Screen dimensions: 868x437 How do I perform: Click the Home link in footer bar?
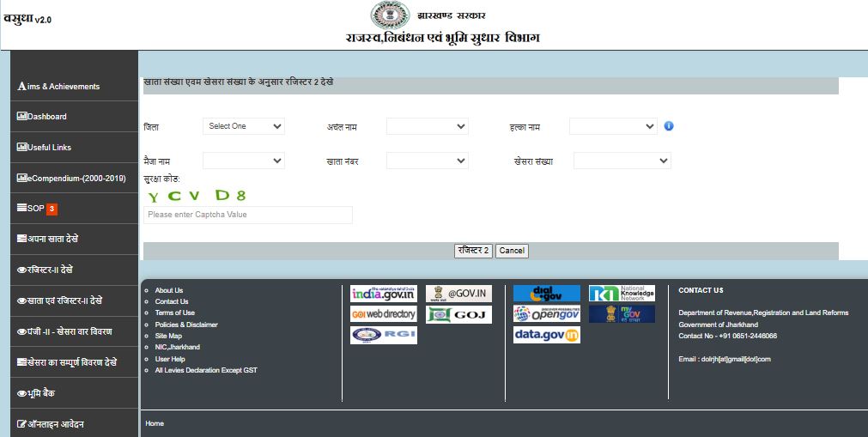coord(155,423)
